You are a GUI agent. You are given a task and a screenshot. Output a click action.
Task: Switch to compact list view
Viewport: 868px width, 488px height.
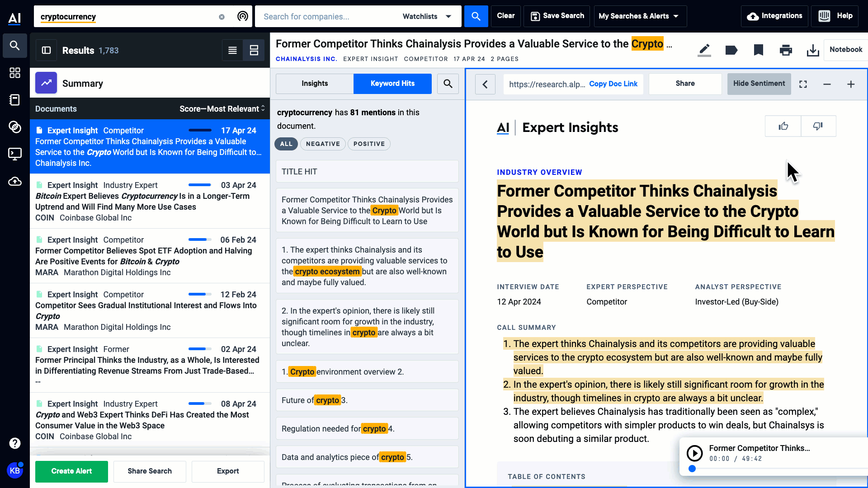point(232,50)
